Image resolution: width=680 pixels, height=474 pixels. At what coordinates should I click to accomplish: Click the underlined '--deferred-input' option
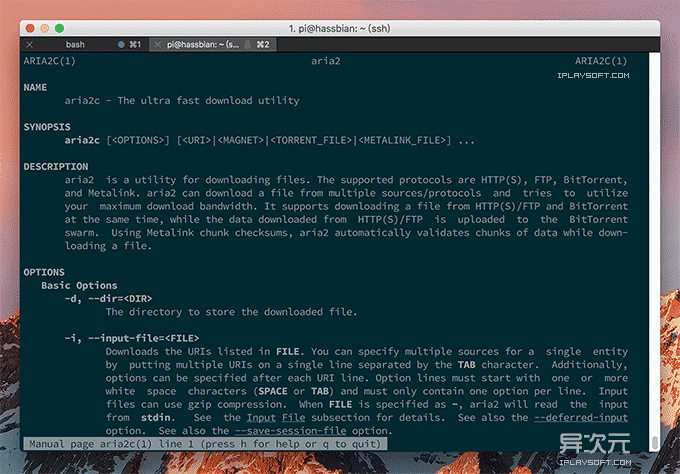[581, 418]
